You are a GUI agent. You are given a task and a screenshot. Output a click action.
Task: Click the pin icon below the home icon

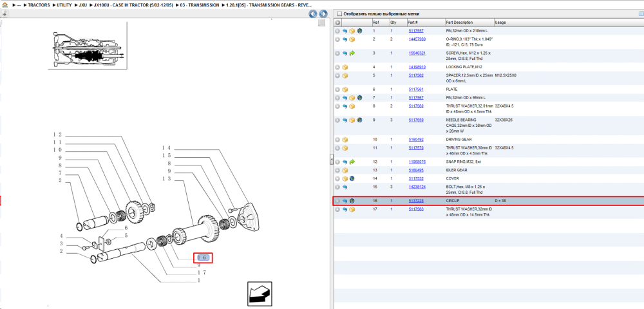pos(4,14)
